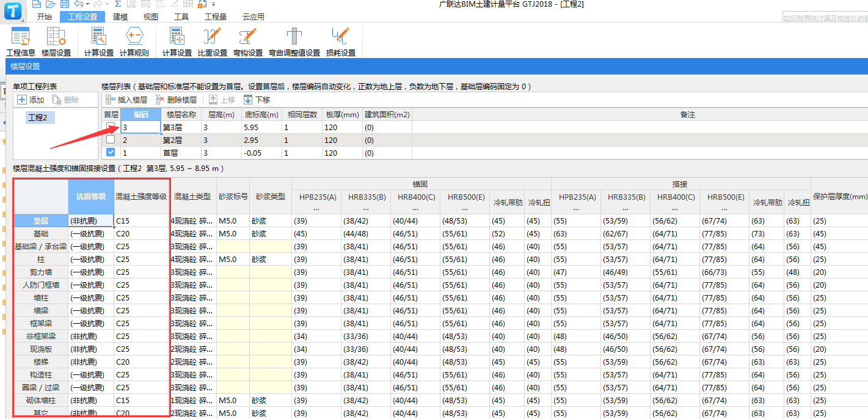Click the 垫层 row 砂浆 type cell
This screenshot has width=868, height=419.
270,220
